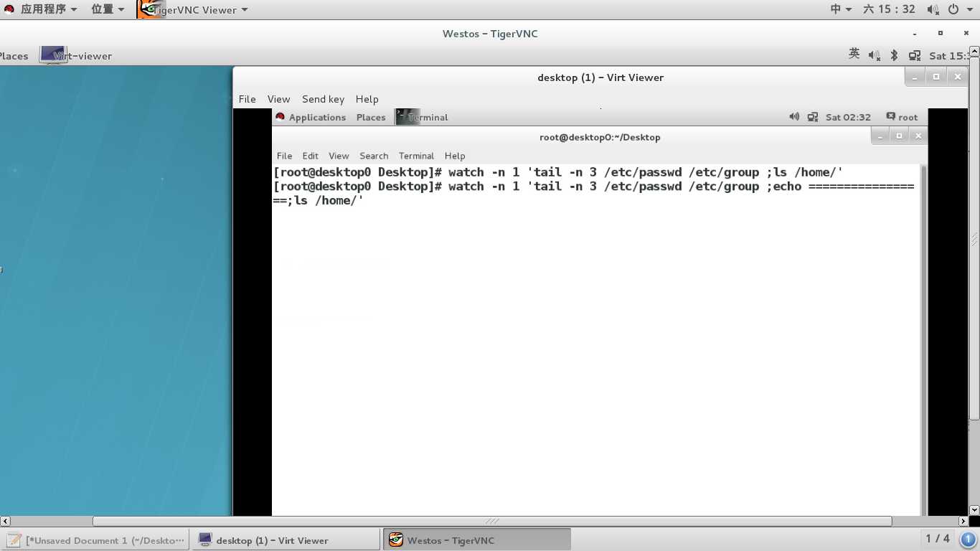Open Help menu in Virt Viewer
980x551 pixels.
(x=367, y=99)
